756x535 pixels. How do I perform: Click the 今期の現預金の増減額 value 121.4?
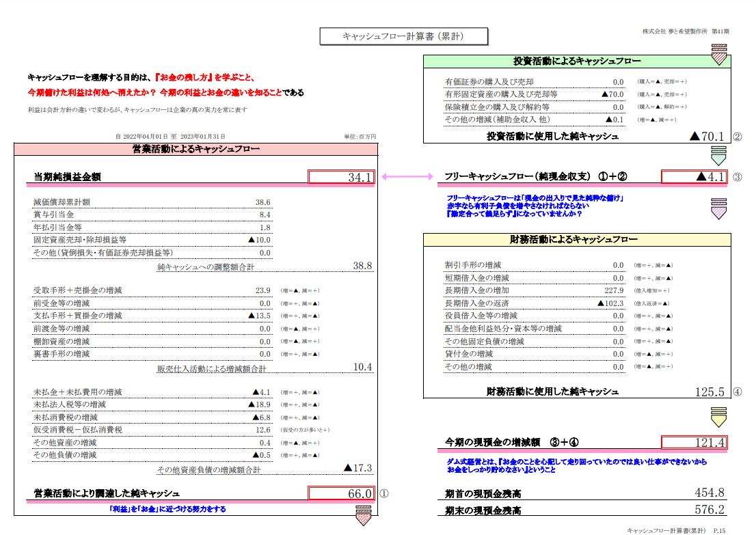coord(694,443)
